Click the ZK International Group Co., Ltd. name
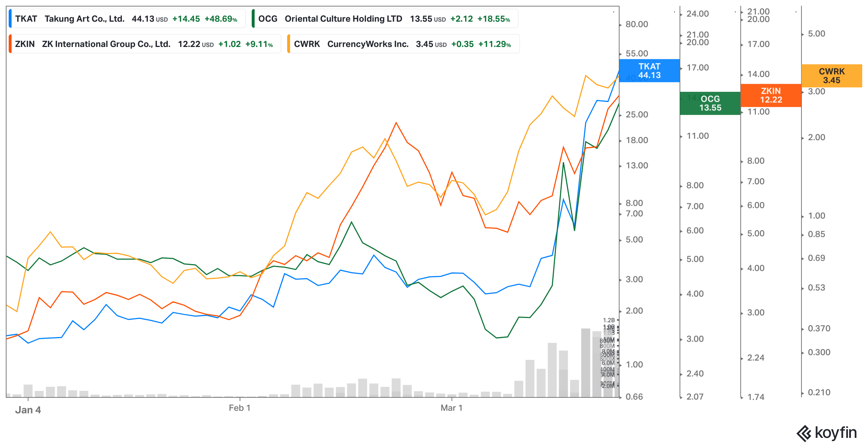This screenshot has width=868, height=448. tap(106, 44)
